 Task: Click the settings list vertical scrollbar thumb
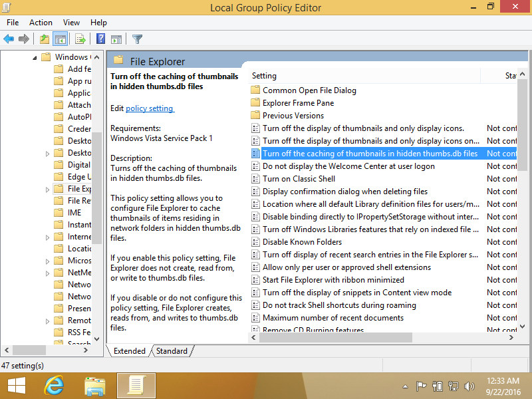[x=523, y=125]
